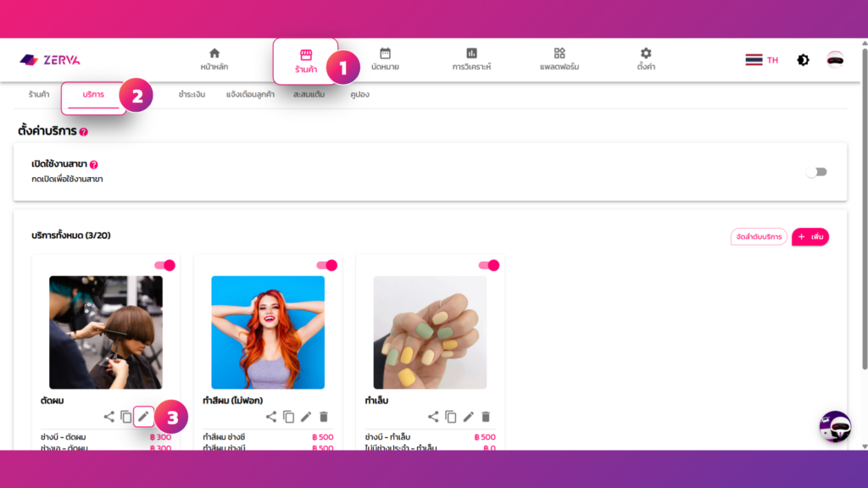
Task: Open the ตั้งค่า settings tab
Action: click(x=645, y=59)
